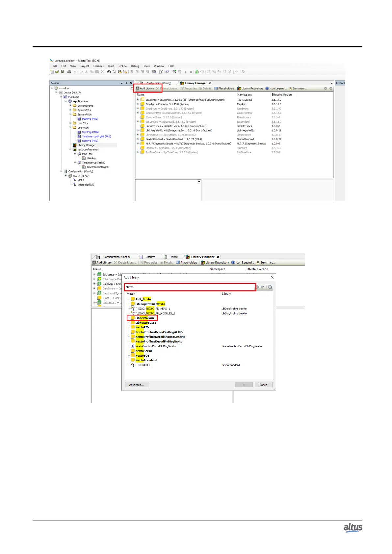Click the Open project folder icon
The image size is (392, 554).
click(57, 72)
